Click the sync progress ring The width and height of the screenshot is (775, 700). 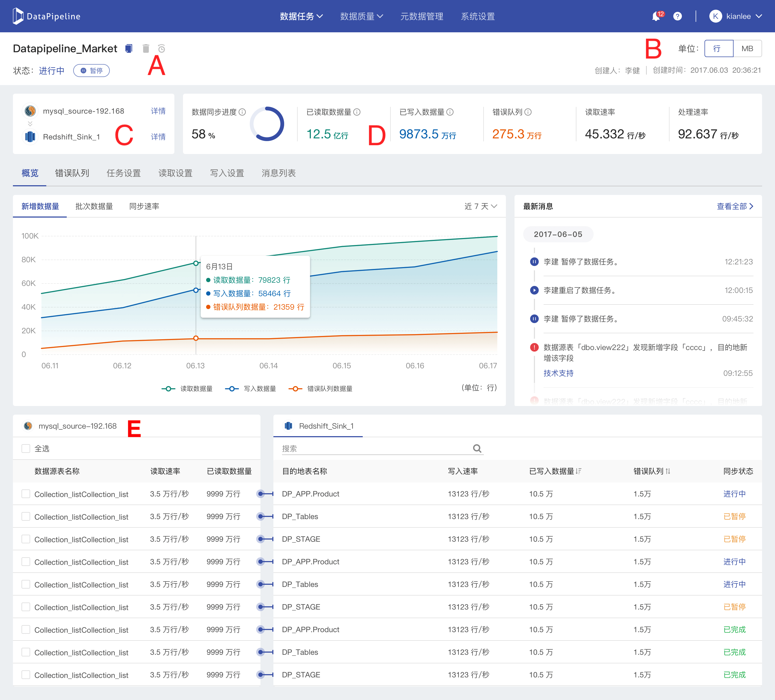(x=267, y=124)
